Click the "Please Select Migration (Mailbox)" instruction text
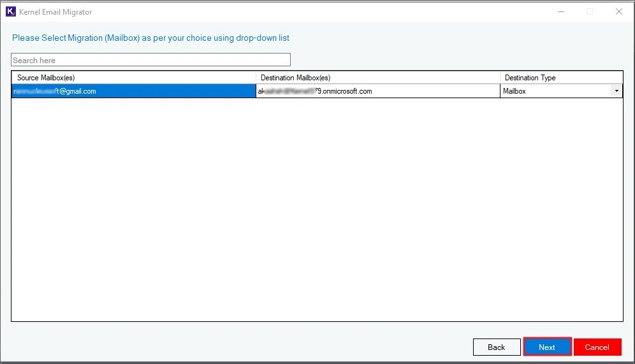The width and height of the screenshot is (635, 364). click(150, 38)
